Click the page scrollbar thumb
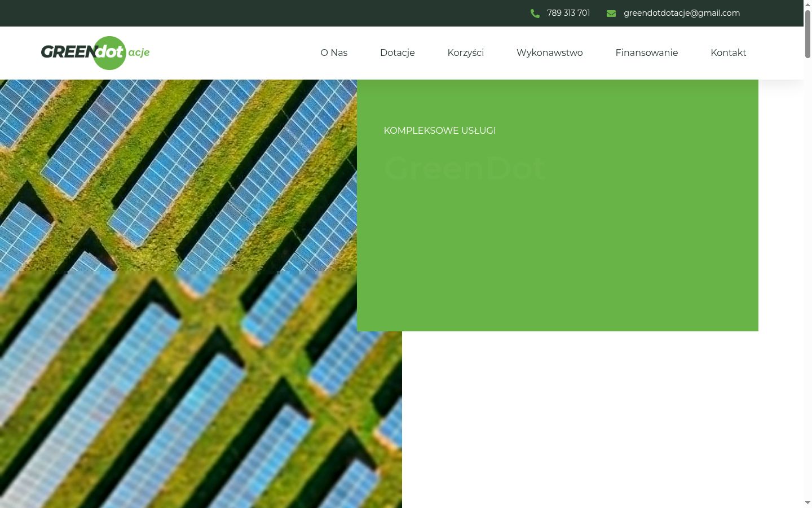This screenshot has width=812, height=508. (807, 33)
